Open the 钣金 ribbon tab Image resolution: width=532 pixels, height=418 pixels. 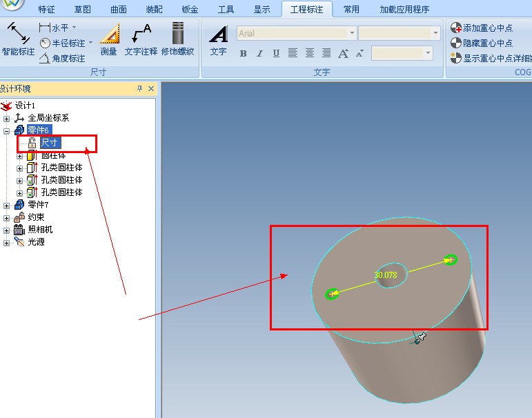(x=190, y=10)
